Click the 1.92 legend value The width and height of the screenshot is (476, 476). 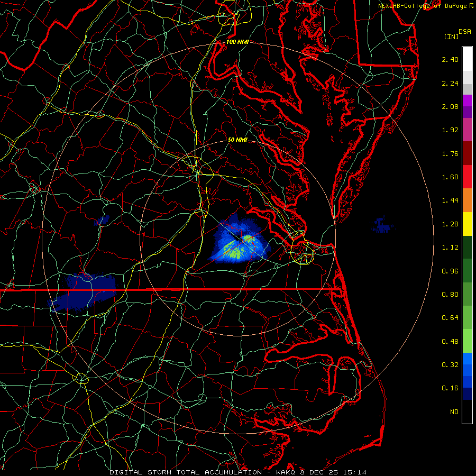(x=450, y=130)
